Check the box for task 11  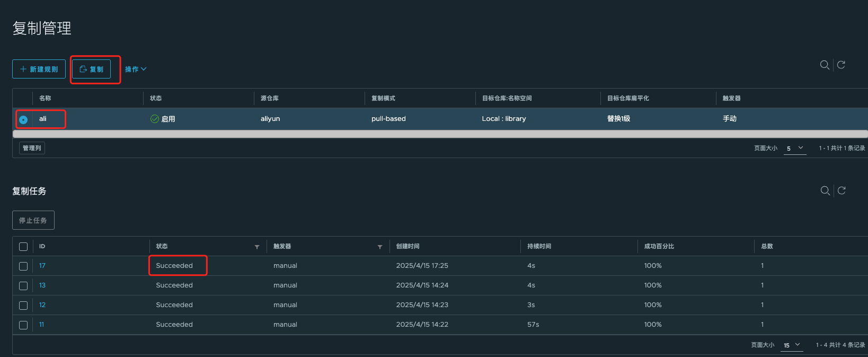(23, 325)
